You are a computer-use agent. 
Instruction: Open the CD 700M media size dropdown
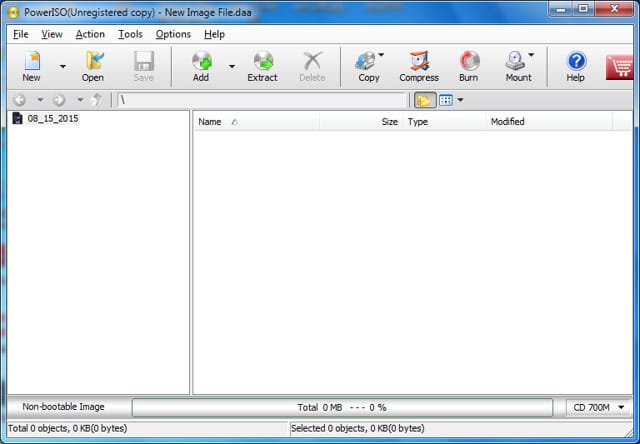coord(599,407)
